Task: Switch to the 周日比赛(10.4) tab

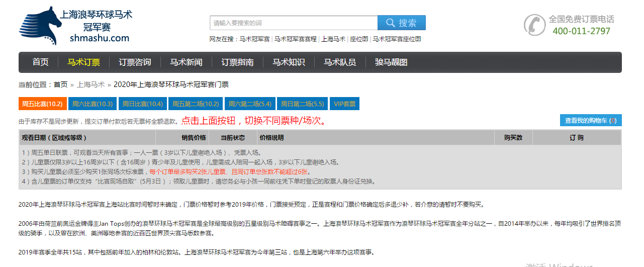Action: point(143,104)
